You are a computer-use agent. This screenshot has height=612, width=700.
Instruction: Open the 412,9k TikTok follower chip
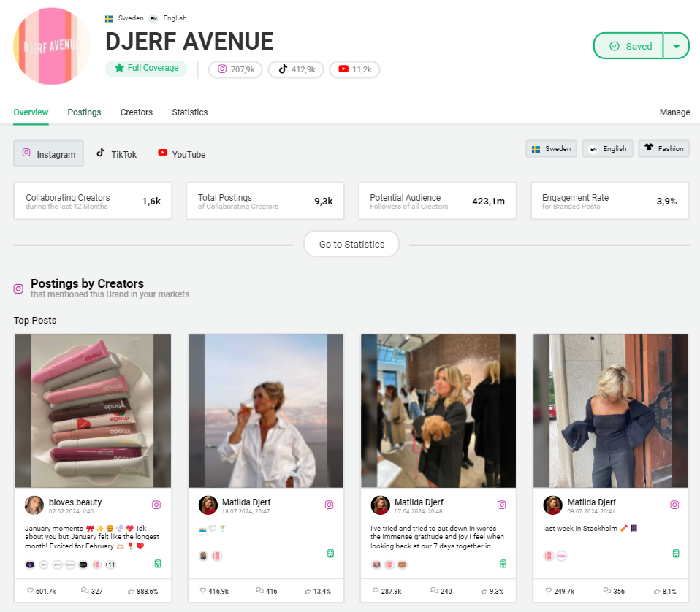pyautogui.click(x=296, y=69)
